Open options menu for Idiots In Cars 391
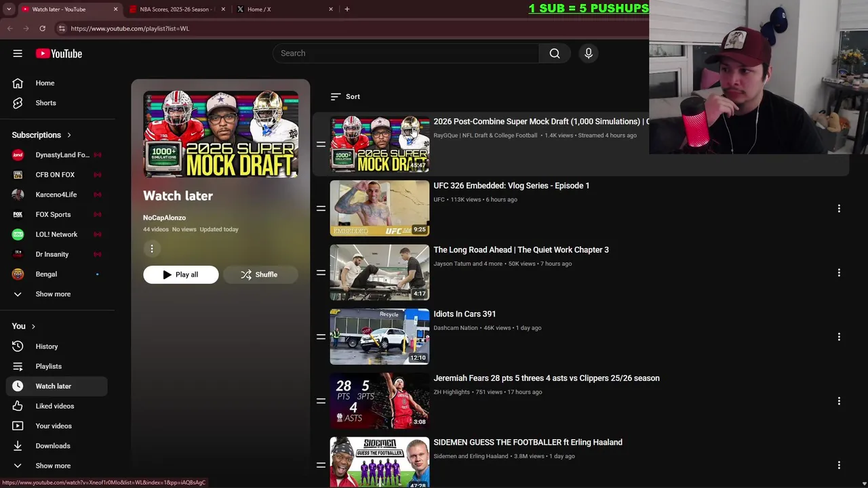 pos(839,337)
